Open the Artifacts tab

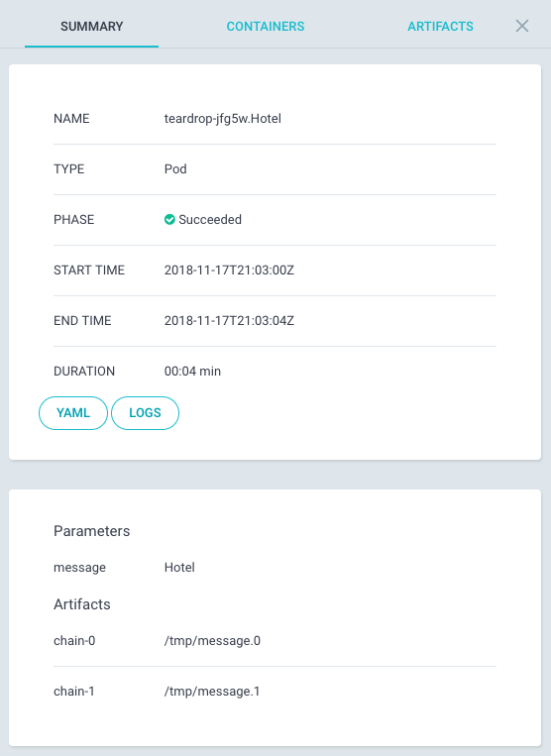[x=440, y=27]
